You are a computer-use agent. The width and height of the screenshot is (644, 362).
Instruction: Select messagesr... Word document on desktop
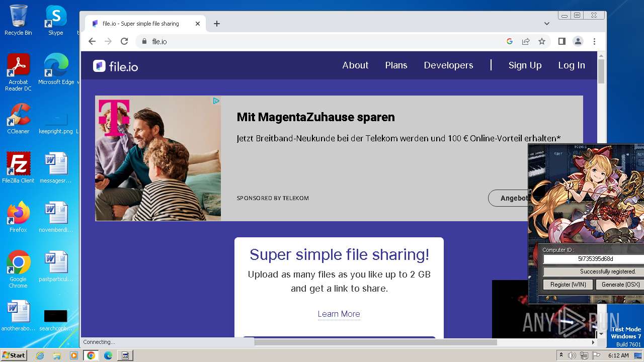[56, 167]
